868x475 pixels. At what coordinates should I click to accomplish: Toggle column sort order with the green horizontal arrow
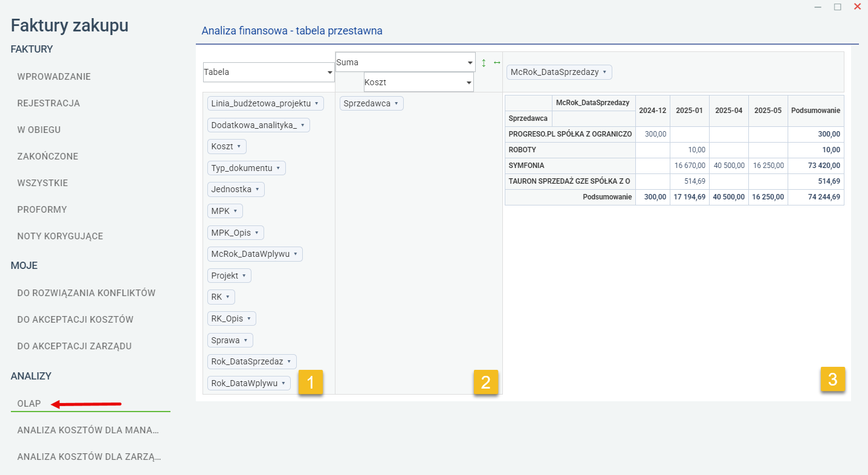pyautogui.click(x=497, y=62)
